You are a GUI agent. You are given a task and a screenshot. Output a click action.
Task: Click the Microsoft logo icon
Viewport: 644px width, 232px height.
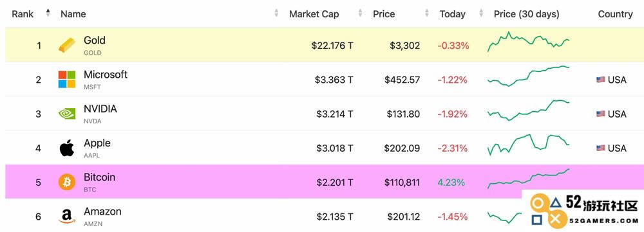tap(67, 80)
